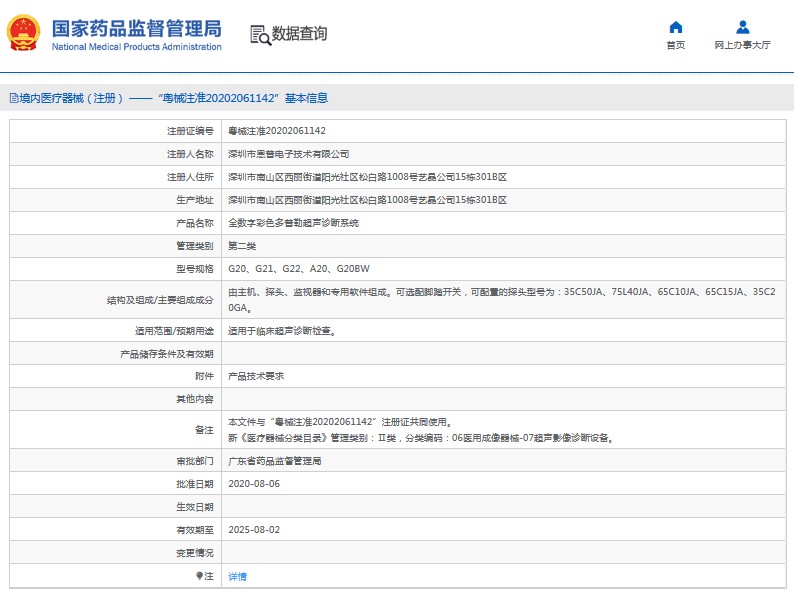
Task: Open the home page house icon
Action: coord(676,27)
